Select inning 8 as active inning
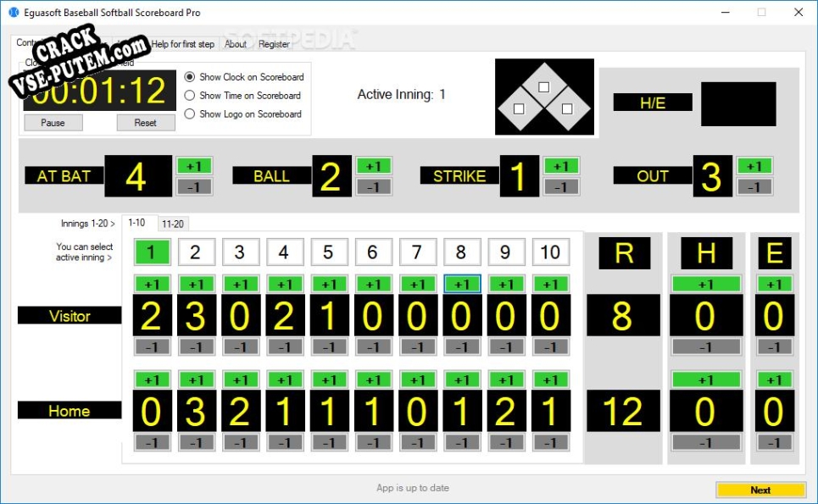Screen dimensions: 818x504 pyautogui.click(x=461, y=252)
